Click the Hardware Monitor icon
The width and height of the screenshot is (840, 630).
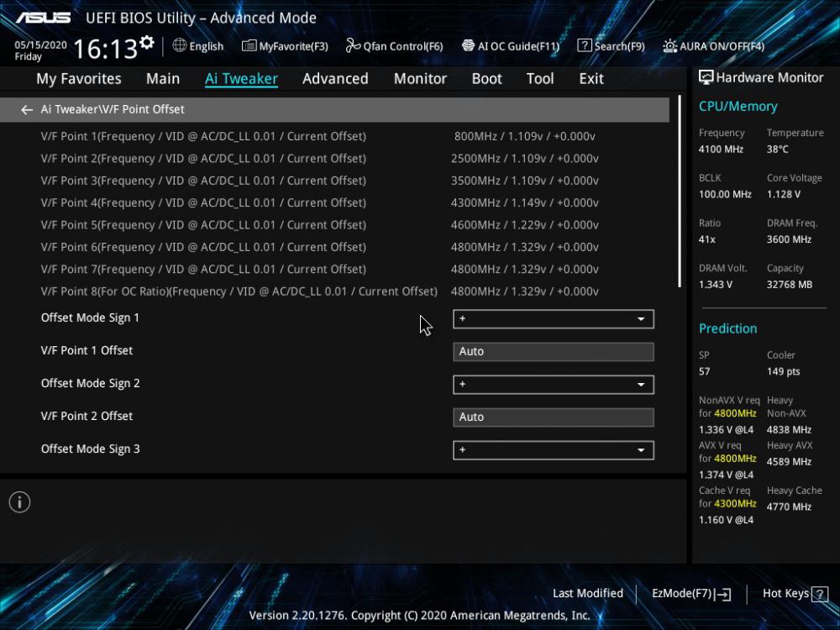click(x=706, y=77)
